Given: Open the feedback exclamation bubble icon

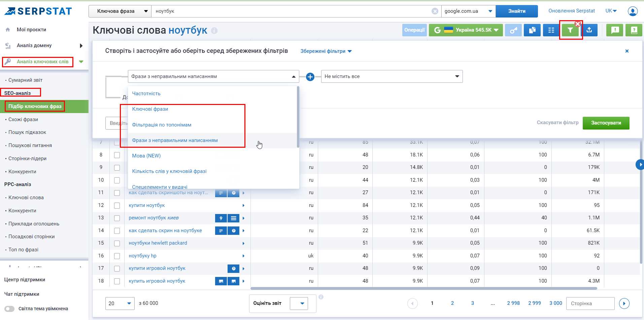Looking at the screenshot, I should pyautogui.click(x=615, y=30).
